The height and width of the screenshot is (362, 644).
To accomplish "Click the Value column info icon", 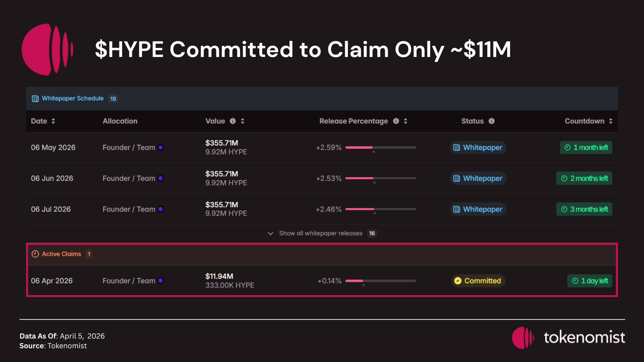I will [x=233, y=121].
